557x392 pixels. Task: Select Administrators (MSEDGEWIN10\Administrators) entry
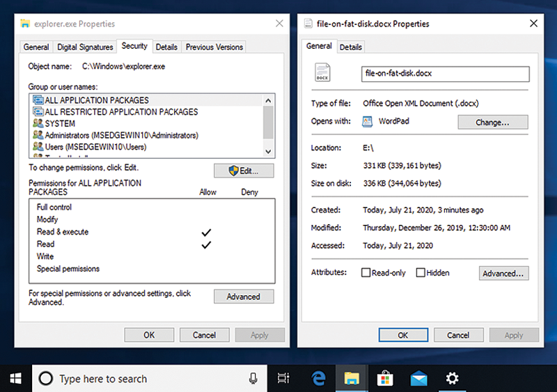pyautogui.click(x=146, y=135)
